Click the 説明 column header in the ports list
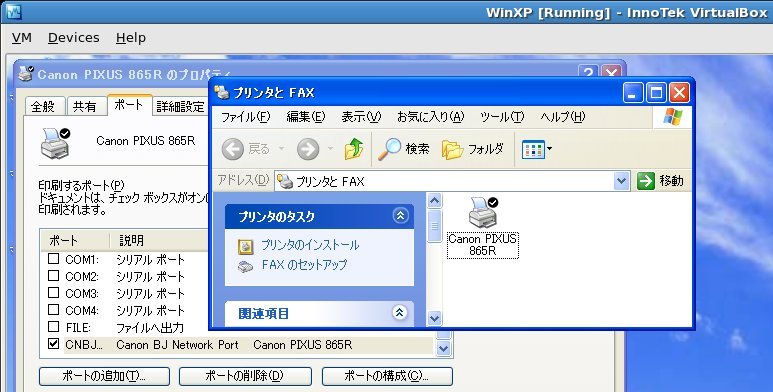This screenshot has height=392, width=773. [159, 241]
